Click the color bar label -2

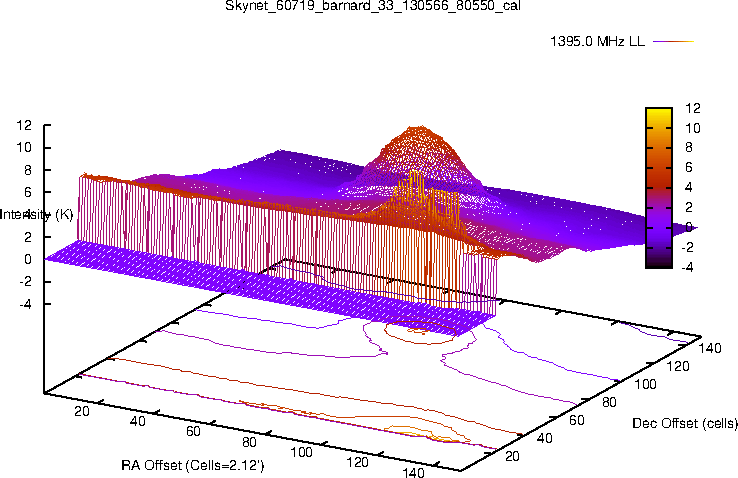coord(687,247)
